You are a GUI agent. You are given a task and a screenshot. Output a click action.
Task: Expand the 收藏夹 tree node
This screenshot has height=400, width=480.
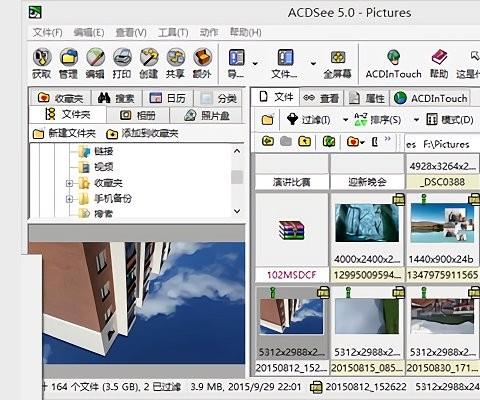69,183
